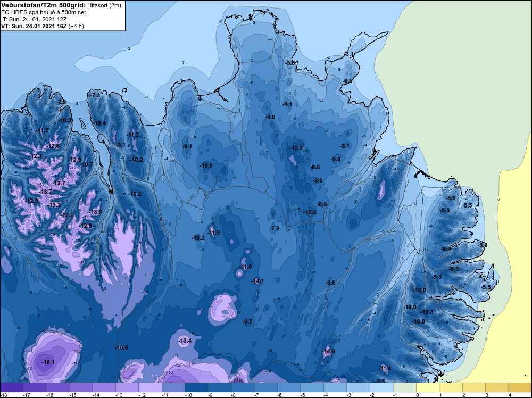Click the VT valid time 16Z line
The image size is (532, 398).
(34, 26)
